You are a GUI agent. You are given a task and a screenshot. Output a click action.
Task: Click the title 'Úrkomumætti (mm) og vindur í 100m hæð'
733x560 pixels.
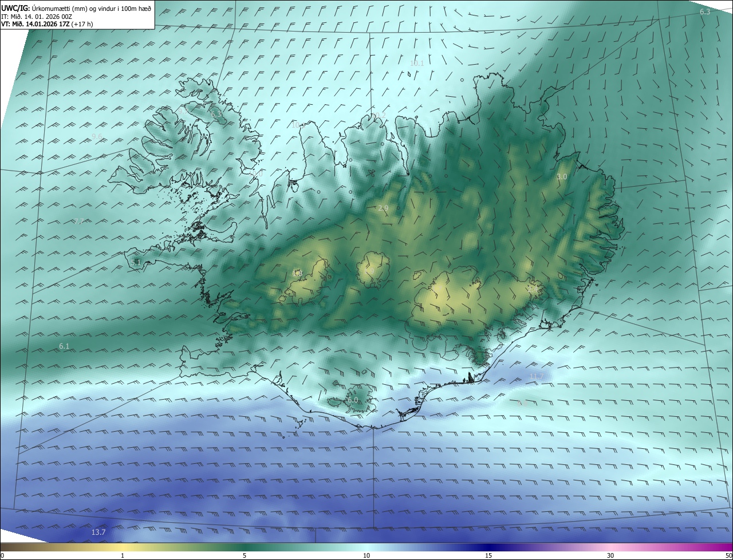coord(92,9)
